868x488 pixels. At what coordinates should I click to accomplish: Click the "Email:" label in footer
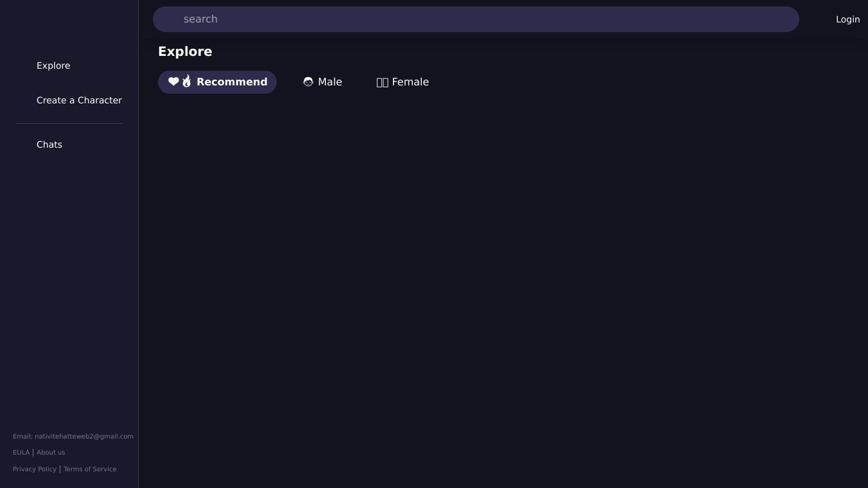22,437
